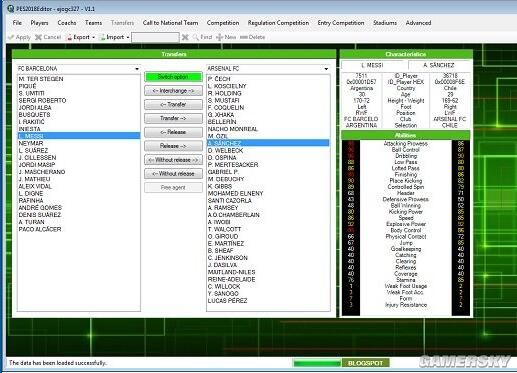Screen dimensions: 517x373
Task: Open the Players menu
Action: pyautogui.click(x=39, y=23)
